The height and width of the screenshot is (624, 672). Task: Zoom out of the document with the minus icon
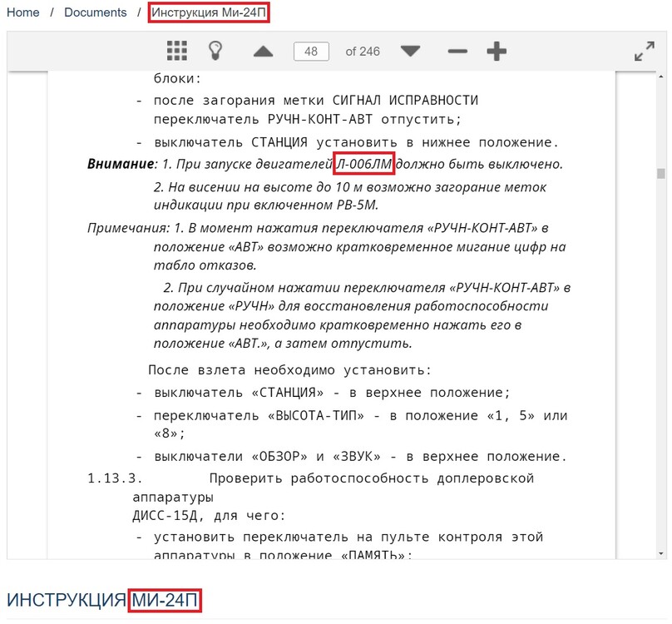click(457, 51)
